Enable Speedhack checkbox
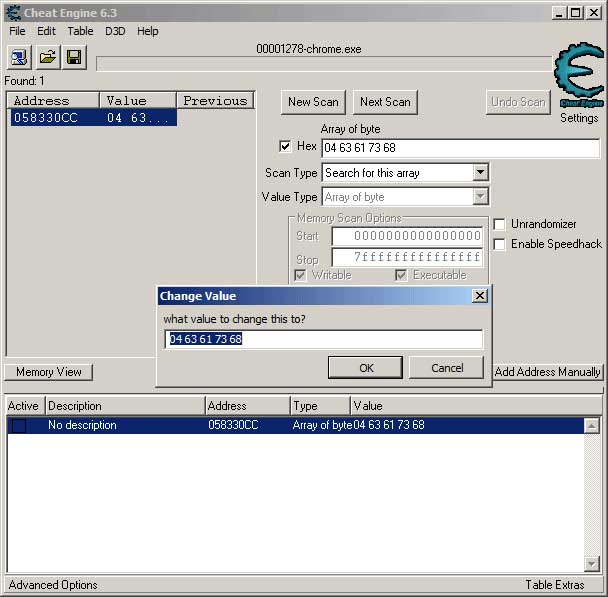The width and height of the screenshot is (608, 597). pos(499,244)
